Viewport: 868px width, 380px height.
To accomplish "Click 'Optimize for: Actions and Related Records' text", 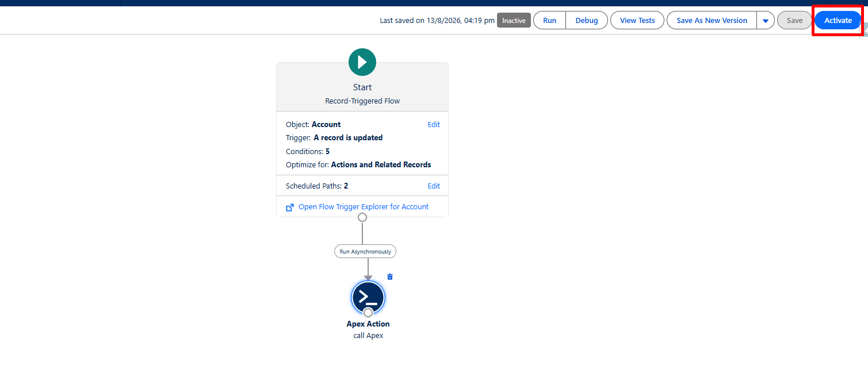I will (x=358, y=165).
